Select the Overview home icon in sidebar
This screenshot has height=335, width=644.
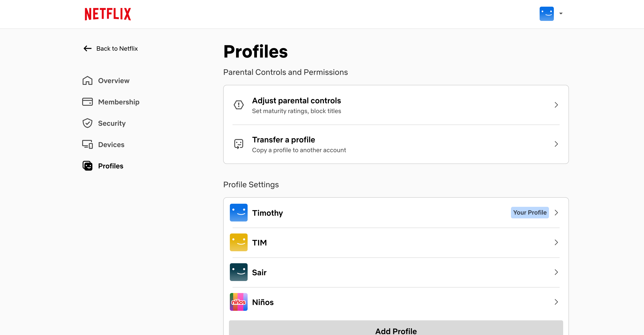[x=87, y=80]
